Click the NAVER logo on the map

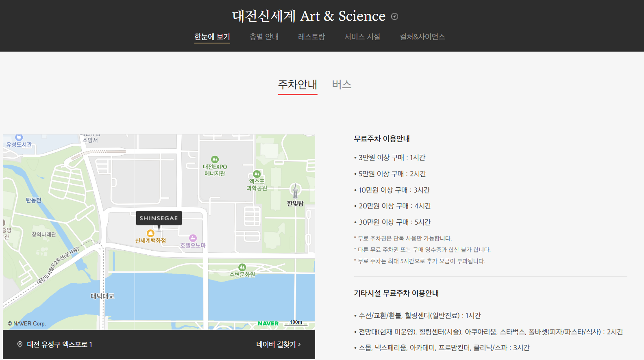point(268,323)
